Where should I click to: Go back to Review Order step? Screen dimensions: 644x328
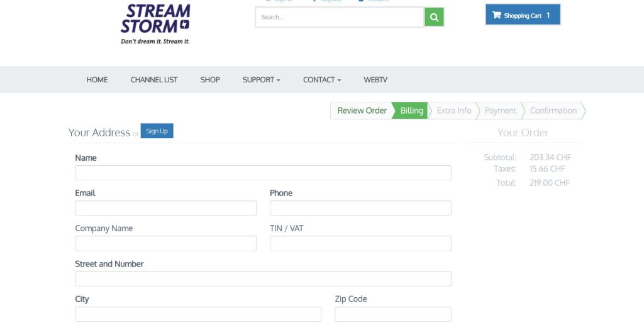(362, 111)
